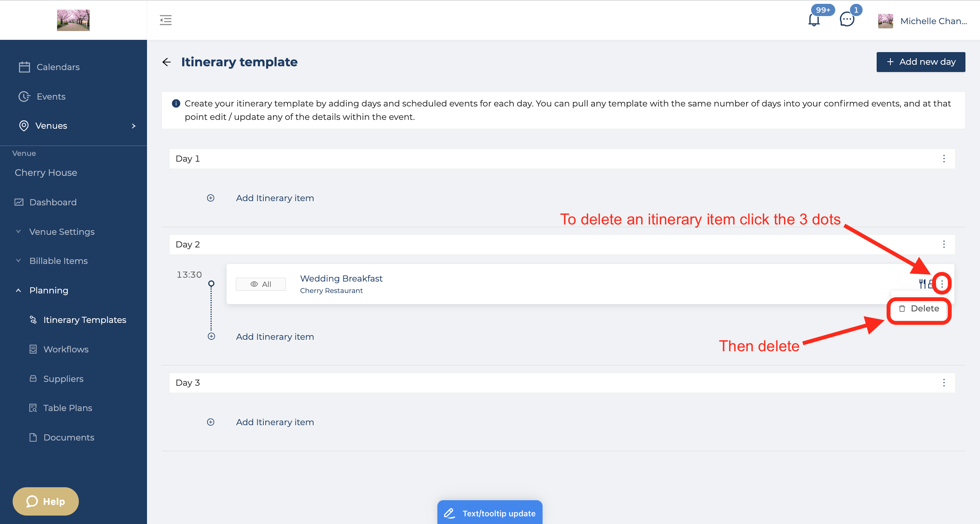Open Itinerary Templates in the sidebar
980x524 pixels.
click(x=85, y=320)
